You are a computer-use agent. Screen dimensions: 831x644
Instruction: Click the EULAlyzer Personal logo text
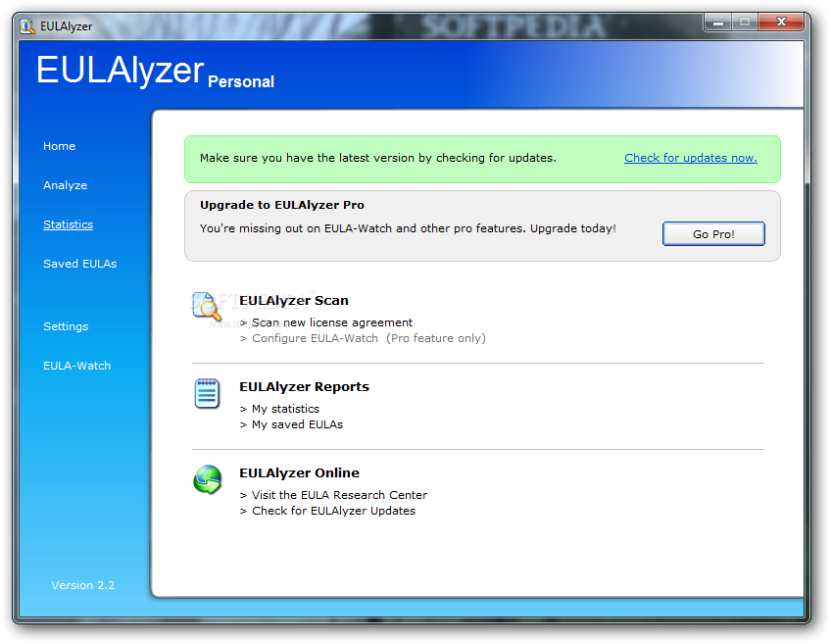point(155,72)
